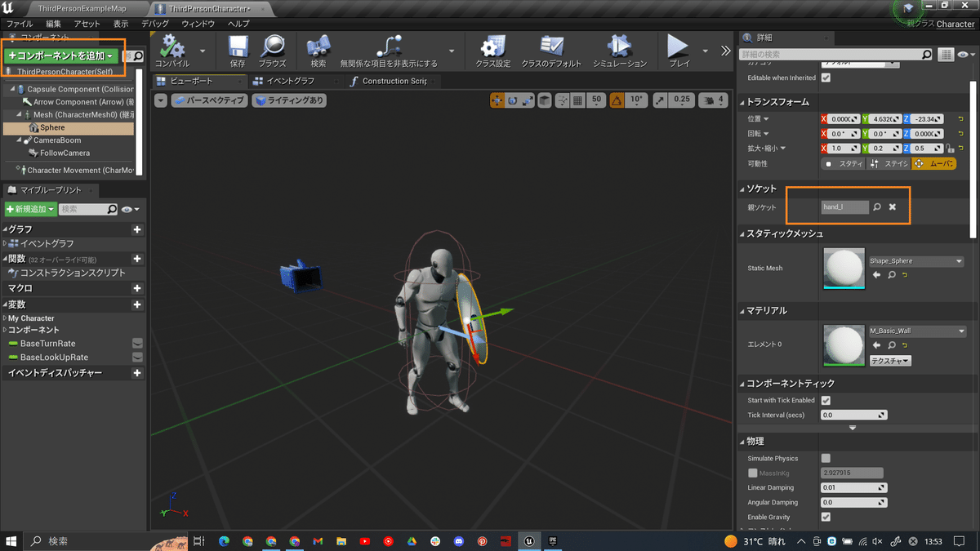Image resolution: width=980 pixels, height=551 pixels.
Task: Open Class Defaults (クラスのデフォルト) icon
Action: click(551, 46)
